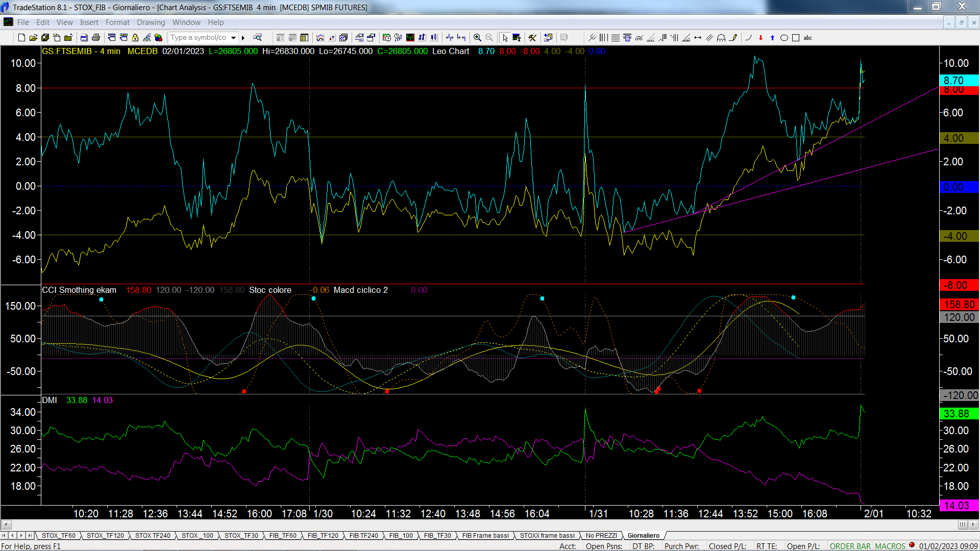980x551 pixels.
Task: Open the Drawing menu
Action: (151, 22)
